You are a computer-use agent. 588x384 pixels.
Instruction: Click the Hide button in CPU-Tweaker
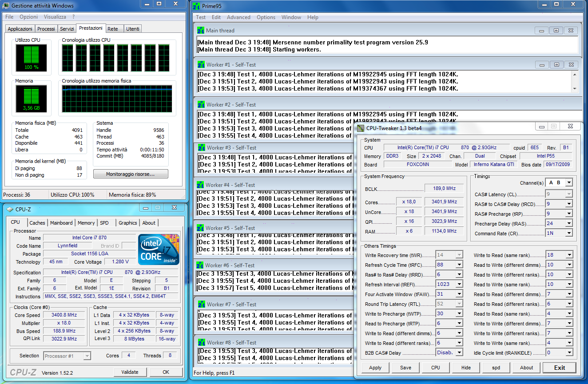tap(466, 368)
